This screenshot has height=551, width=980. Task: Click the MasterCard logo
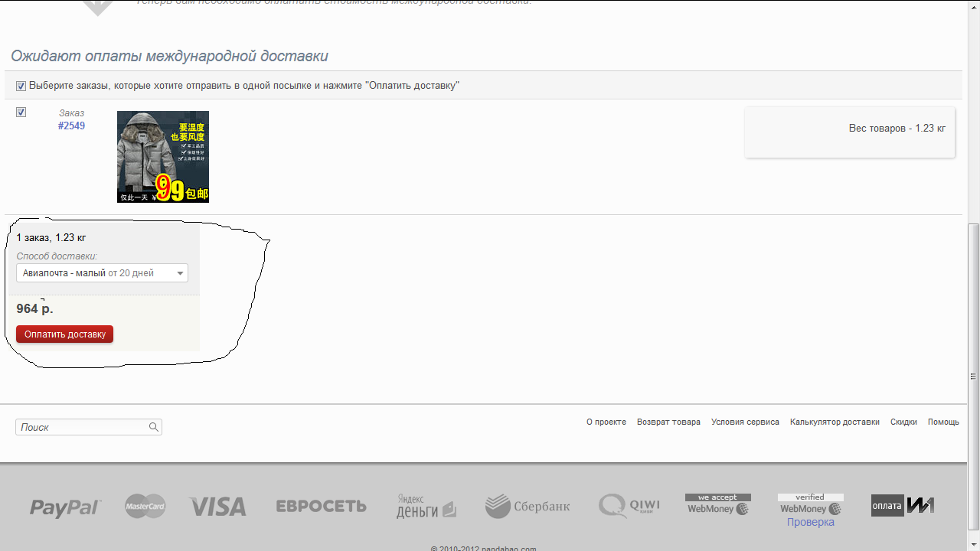tap(145, 506)
